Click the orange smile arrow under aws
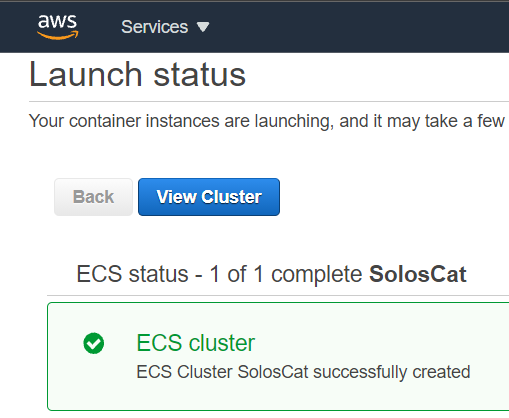 tap(58, 35)
